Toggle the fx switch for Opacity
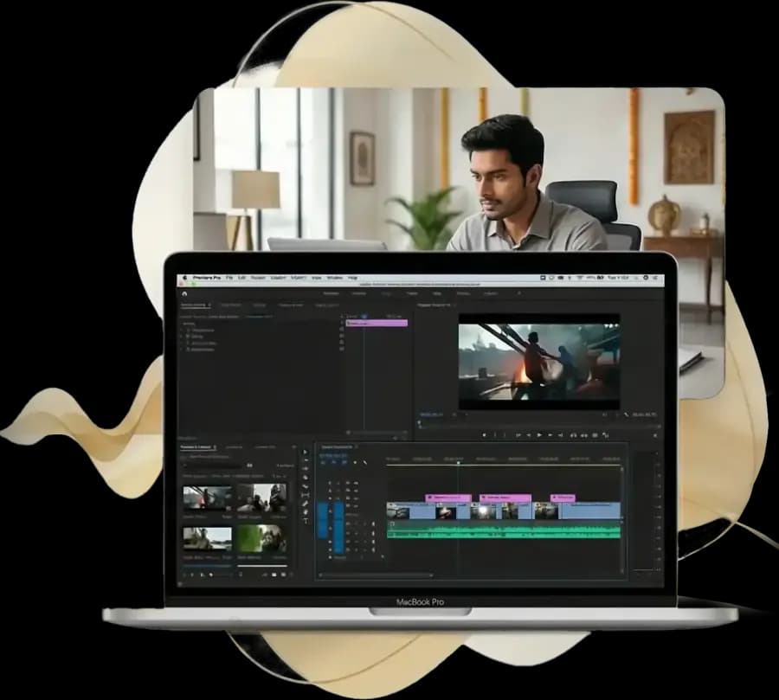Image resolution: width=779 pixels, height=700 pixels. pos(188,337)
